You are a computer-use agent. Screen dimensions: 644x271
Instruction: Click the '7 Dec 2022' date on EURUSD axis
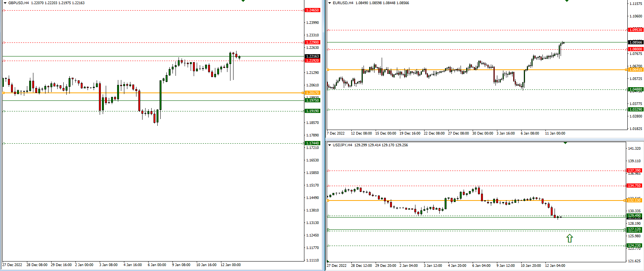[x=336, y=133]
